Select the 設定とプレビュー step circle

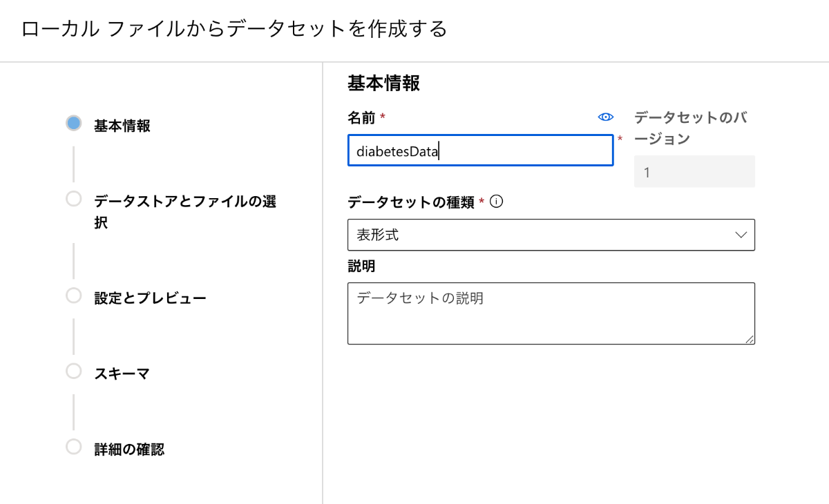point(74,295)
